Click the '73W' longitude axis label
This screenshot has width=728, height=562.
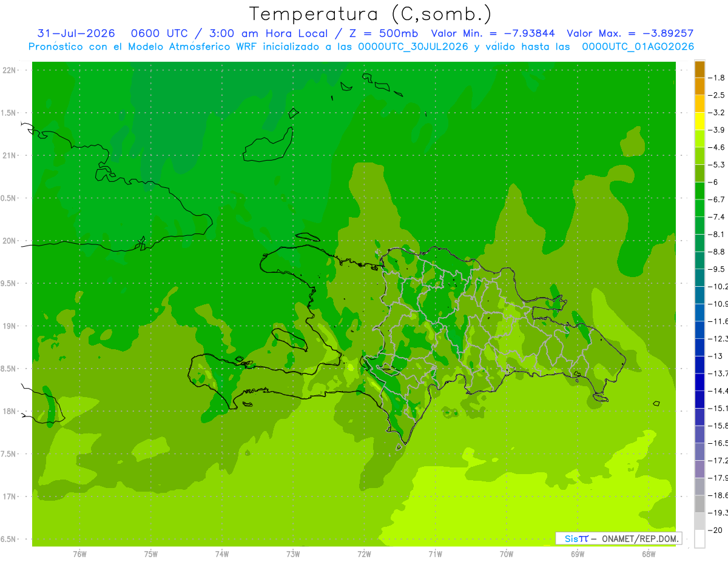[293, 554]
